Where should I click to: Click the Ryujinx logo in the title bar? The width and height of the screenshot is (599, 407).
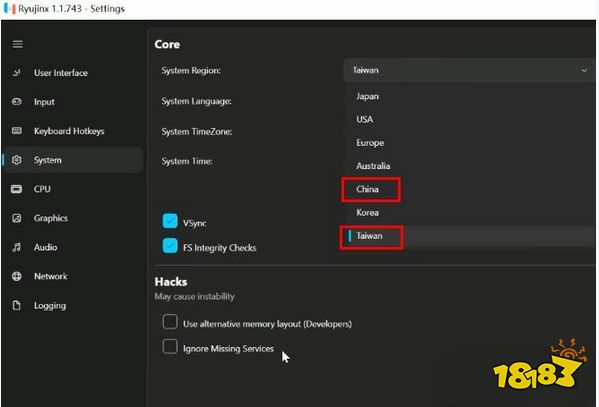(9, 8)
